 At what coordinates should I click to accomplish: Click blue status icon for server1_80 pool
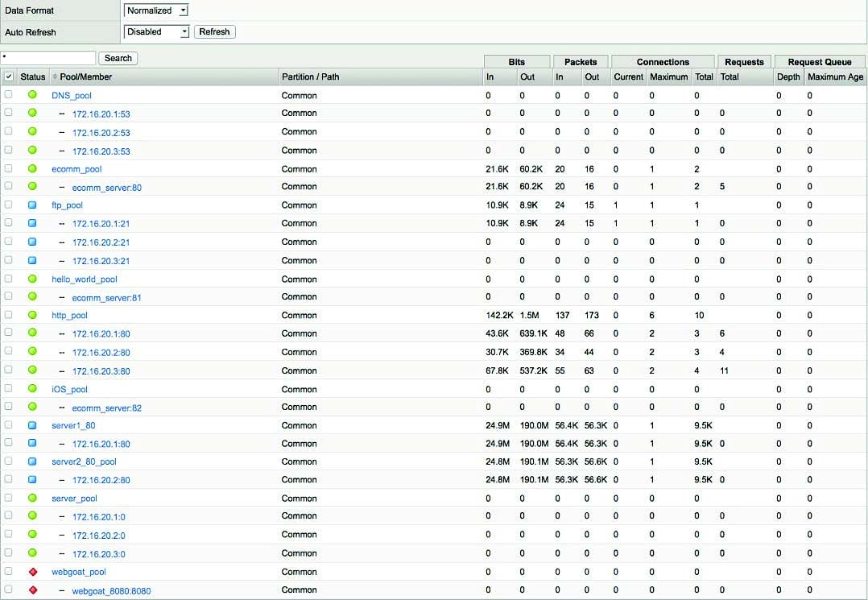pos(32,425)
